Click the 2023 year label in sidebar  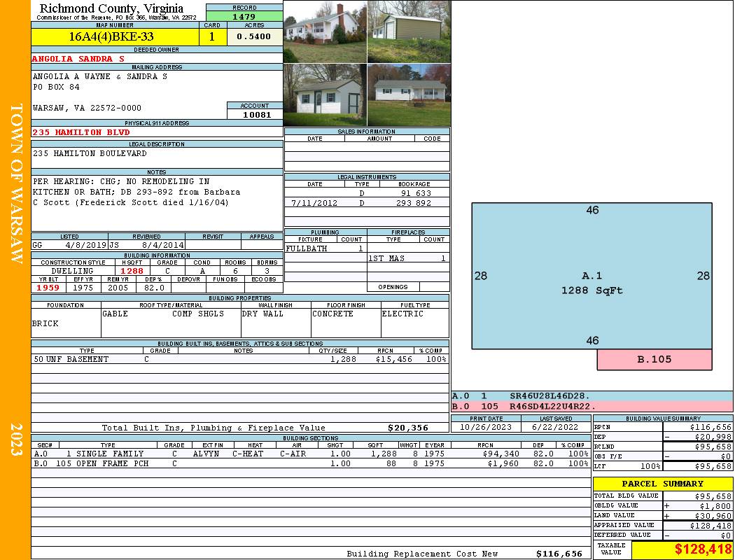(x=16, y=440)
